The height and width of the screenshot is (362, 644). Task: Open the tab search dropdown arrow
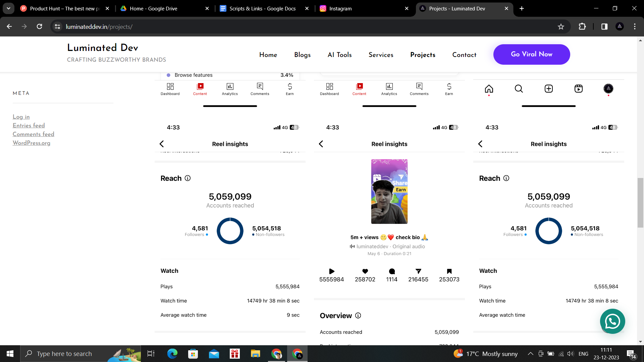[x=8, y=8]
